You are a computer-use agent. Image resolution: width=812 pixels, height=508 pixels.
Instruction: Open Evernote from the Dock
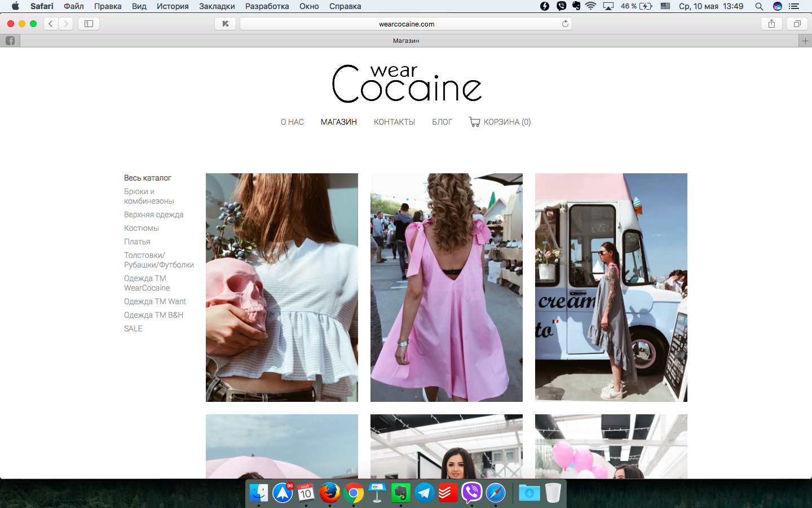pyautogui.click(x=401, y=493)
